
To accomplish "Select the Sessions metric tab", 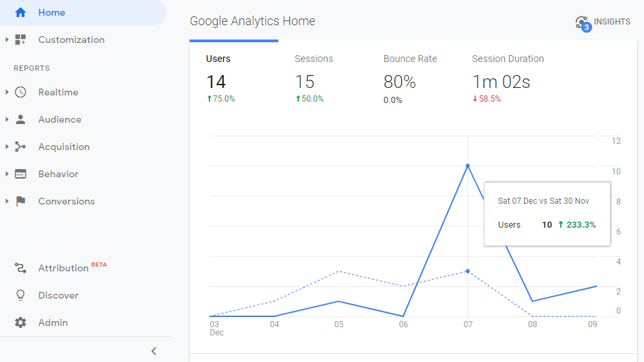I will tap(323, 78).
